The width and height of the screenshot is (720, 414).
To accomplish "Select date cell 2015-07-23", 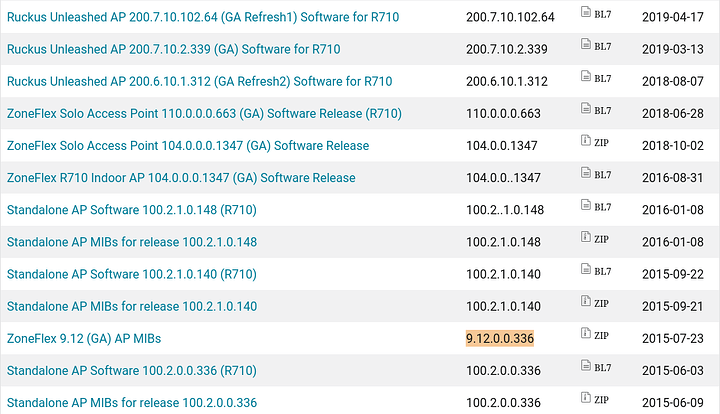I will coord(673,338).
